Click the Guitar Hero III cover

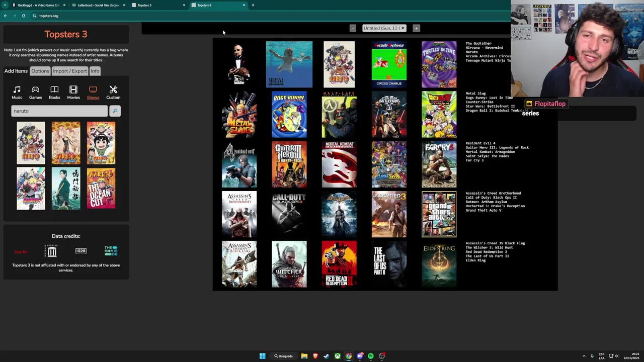[289, 164]
